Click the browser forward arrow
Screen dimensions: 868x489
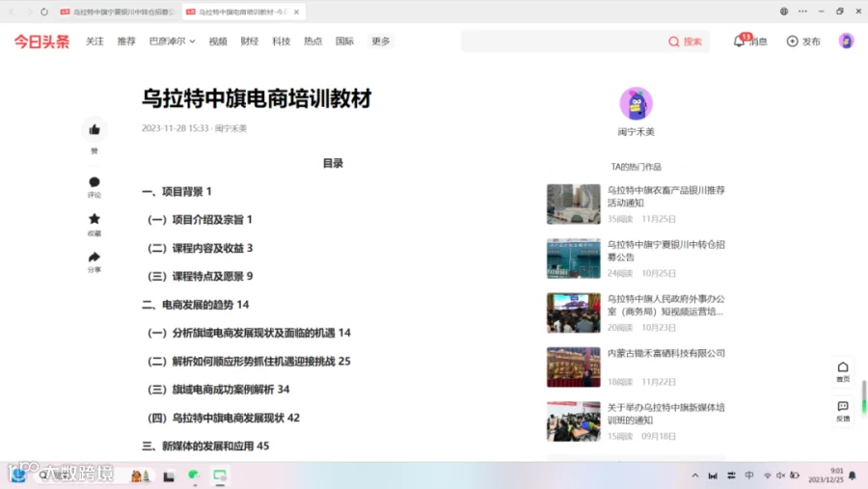tap(29, 12)
